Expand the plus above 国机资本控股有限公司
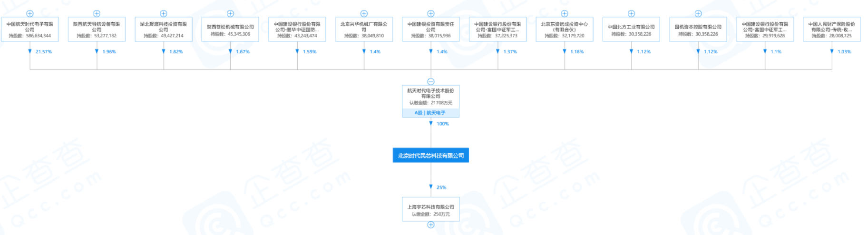The height and width of the screenshot is (235, 868). point(698,14)
